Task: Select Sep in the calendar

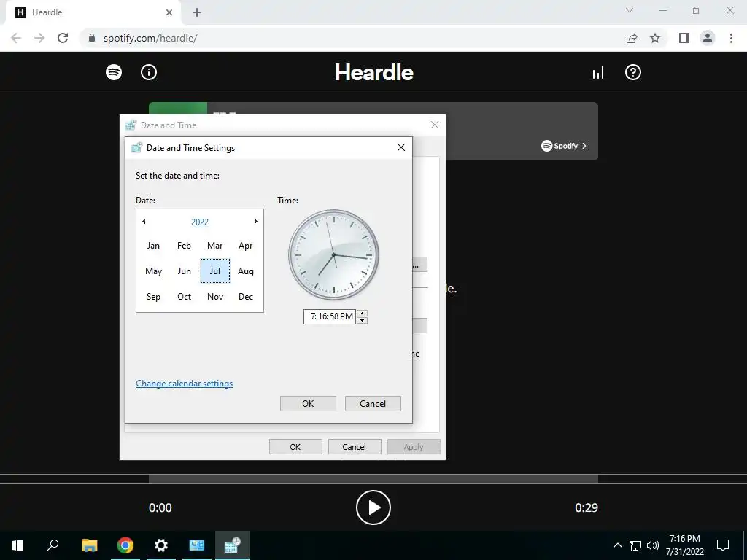Action: click(x=153, y=297)
